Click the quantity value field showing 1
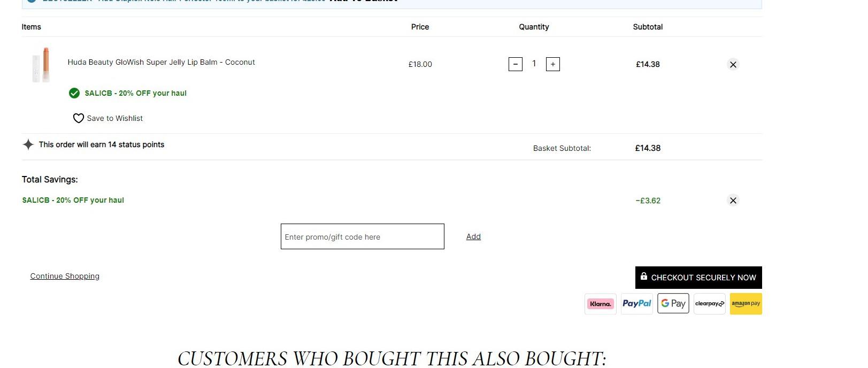Viewport: 868px width, 368px height. 534,64
